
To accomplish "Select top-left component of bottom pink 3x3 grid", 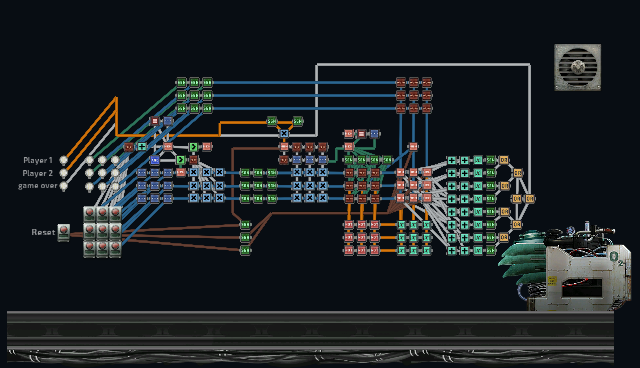I will click(349, 224).
